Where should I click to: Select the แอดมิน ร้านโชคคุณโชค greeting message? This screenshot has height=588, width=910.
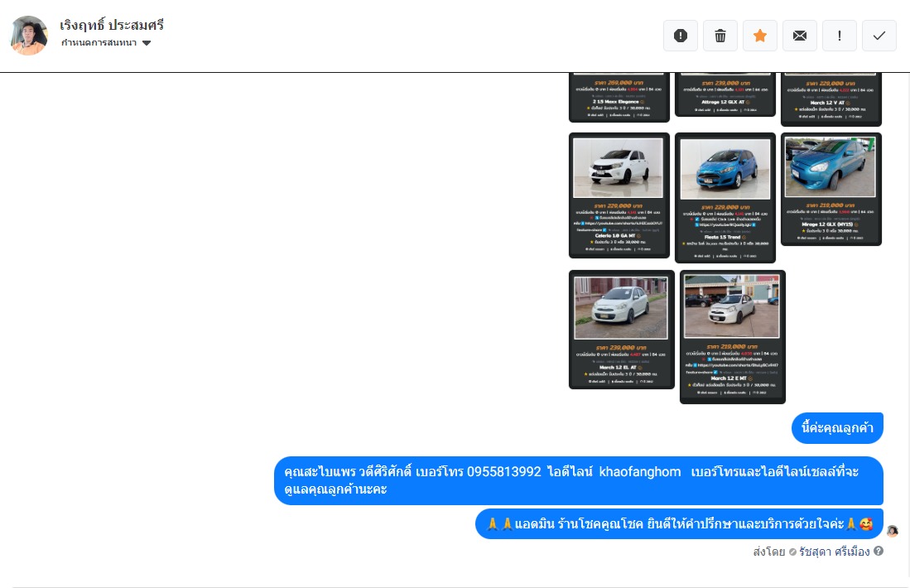point(679,524)
